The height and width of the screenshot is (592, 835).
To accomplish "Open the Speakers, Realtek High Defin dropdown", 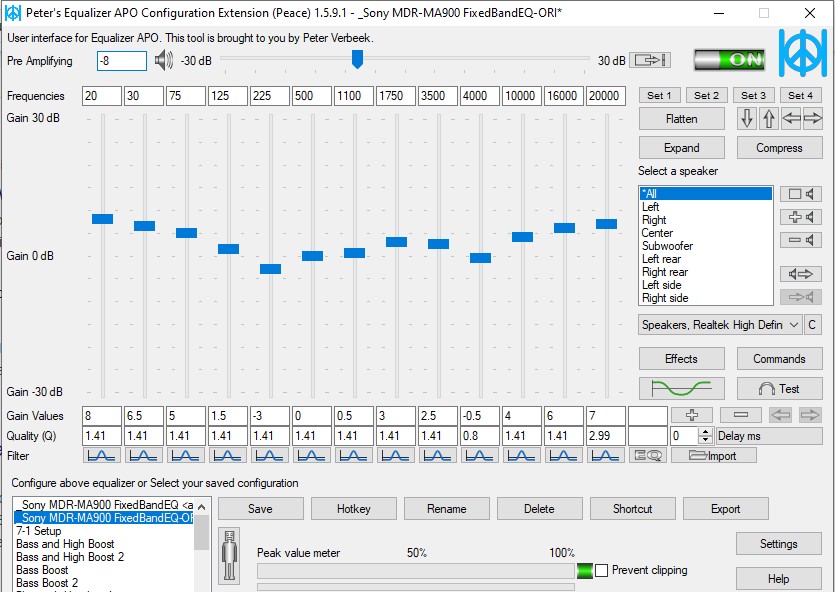I will (721, 325).
